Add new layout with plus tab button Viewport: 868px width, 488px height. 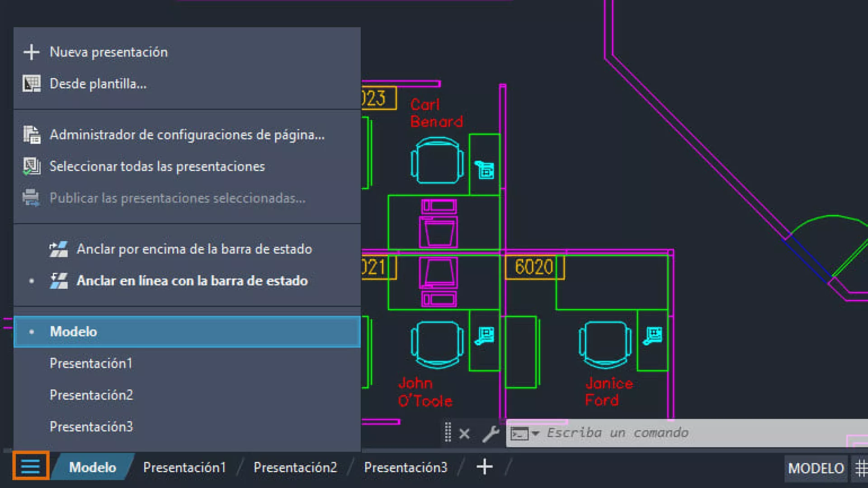pos(484,467)
